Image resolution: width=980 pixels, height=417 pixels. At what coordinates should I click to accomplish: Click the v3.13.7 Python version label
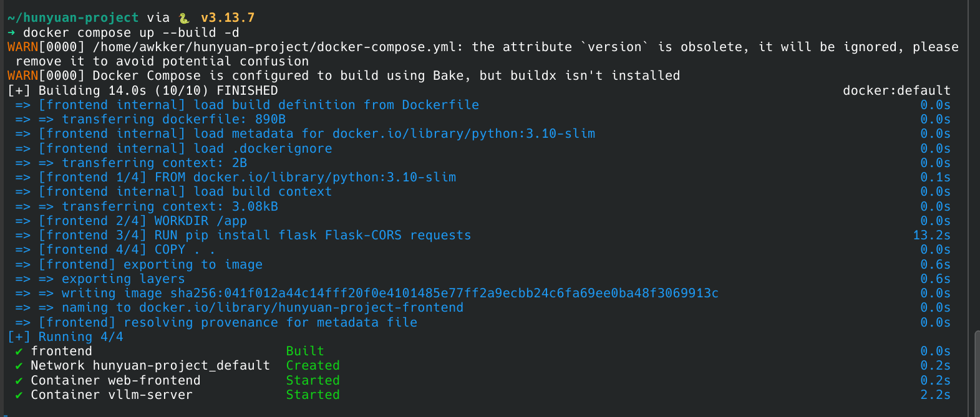click(x=228, y=18)
